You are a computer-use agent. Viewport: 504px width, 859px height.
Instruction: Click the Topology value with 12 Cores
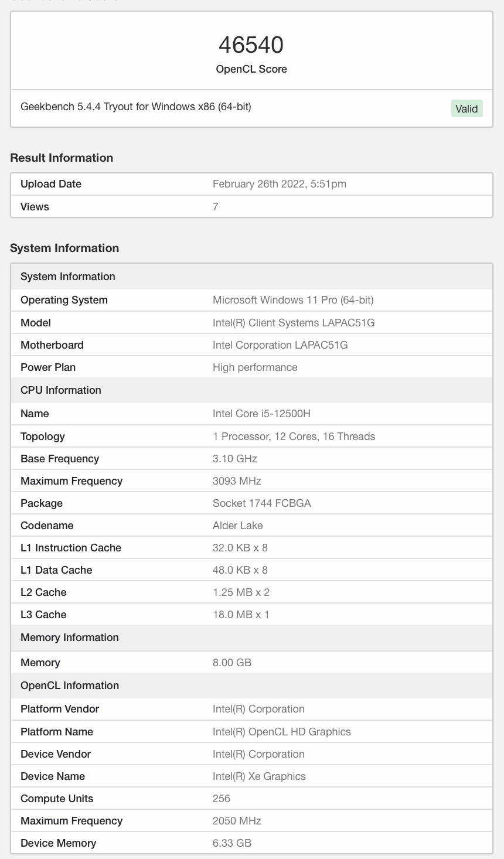click(294, 437)
